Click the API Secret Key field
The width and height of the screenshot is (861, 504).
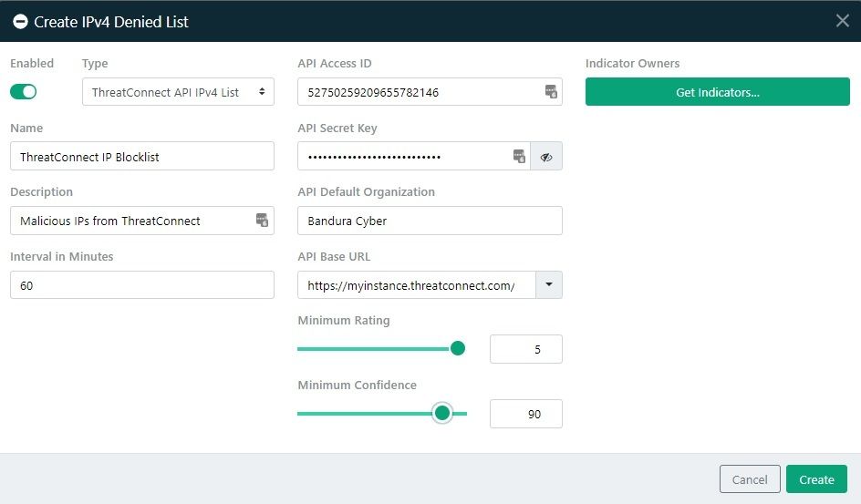(x=414, y=156)
